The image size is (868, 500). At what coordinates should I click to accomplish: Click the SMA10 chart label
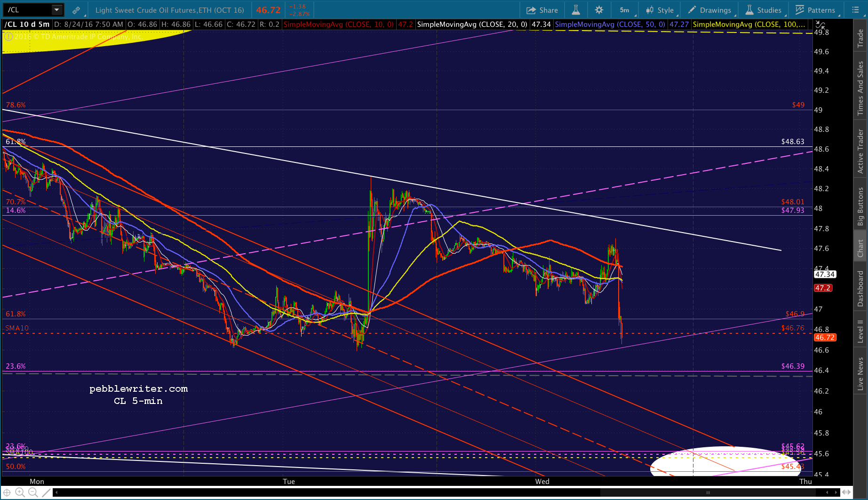pos(17,328)
